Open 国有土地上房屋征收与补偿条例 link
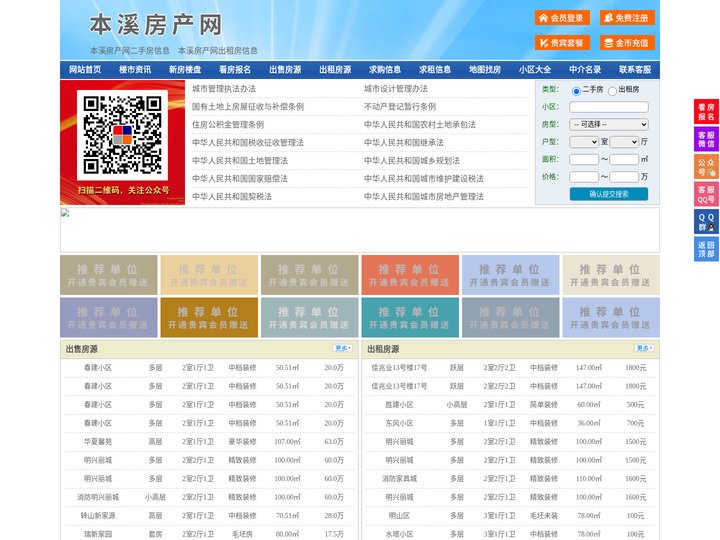Image resolution: width=720 pixels, height=540 pixels. click(248, 107)
